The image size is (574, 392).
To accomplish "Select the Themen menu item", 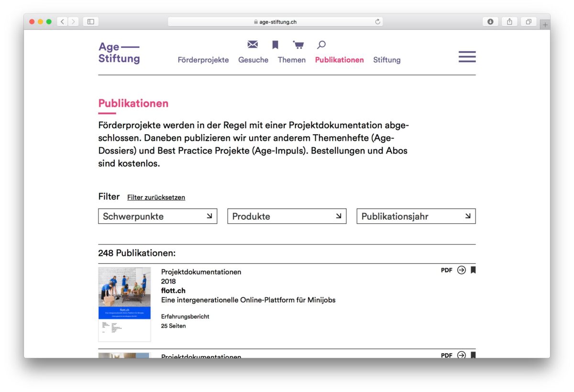I will point(291,60).
